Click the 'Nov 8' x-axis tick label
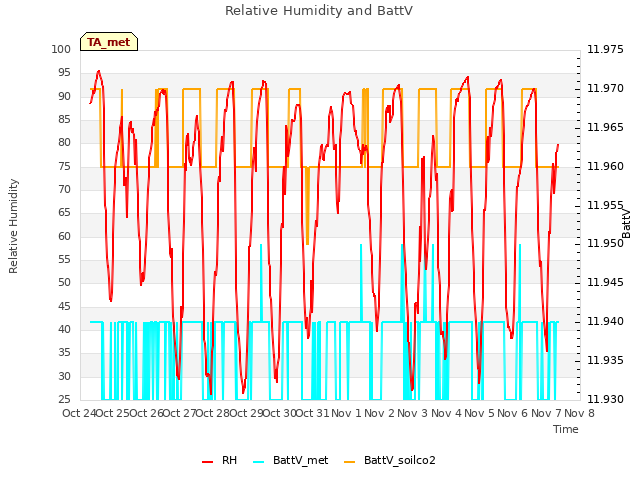This screenshot has width=640, height=480. coord(579,413)
